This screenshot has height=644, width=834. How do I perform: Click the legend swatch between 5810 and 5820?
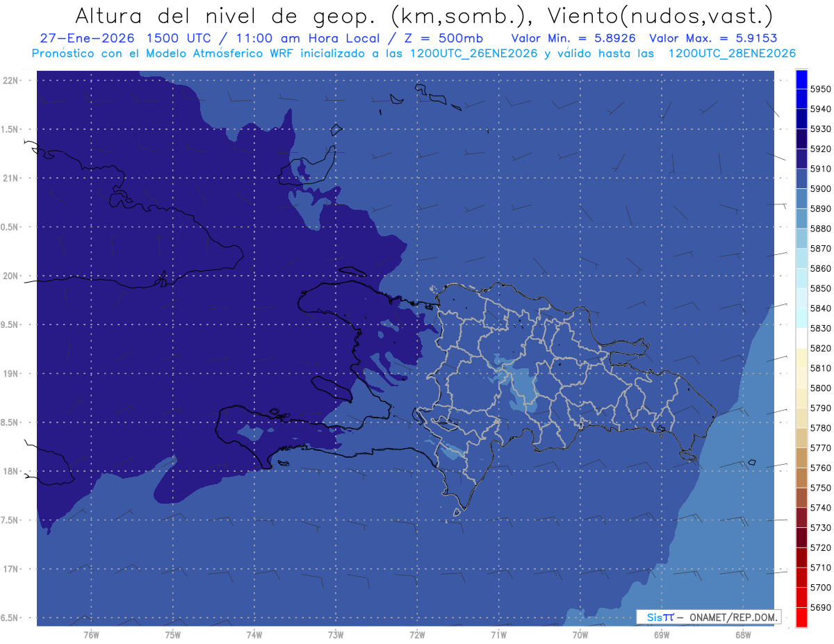point(801,358)
